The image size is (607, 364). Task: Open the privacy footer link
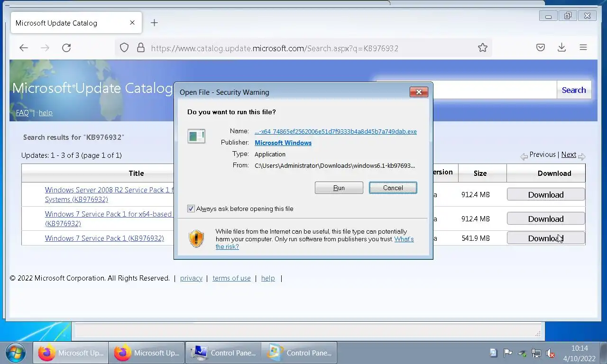point(191,278)
